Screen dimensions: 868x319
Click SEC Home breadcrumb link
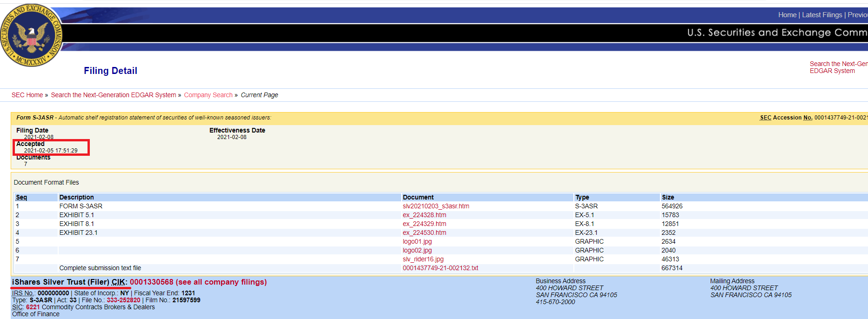click(27, 95)
